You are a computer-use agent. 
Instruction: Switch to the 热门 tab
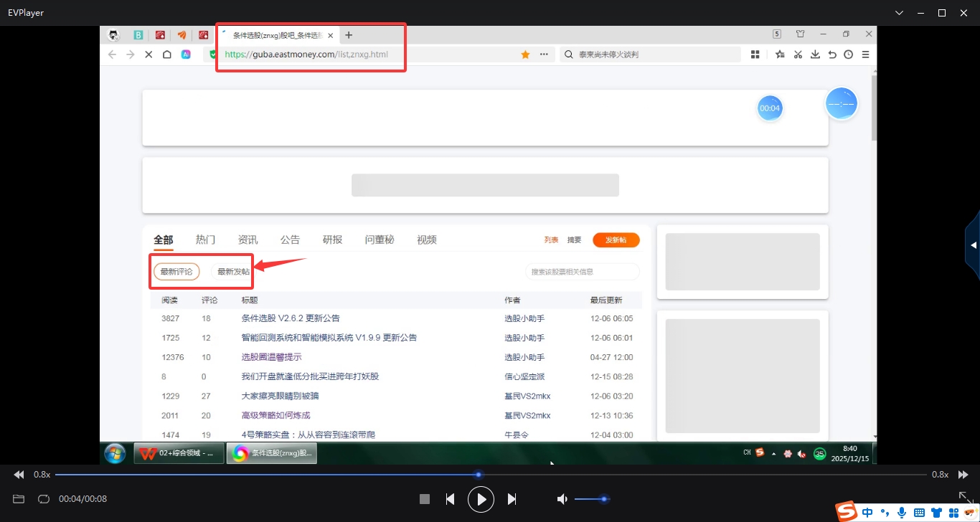(x=205, y=239)
